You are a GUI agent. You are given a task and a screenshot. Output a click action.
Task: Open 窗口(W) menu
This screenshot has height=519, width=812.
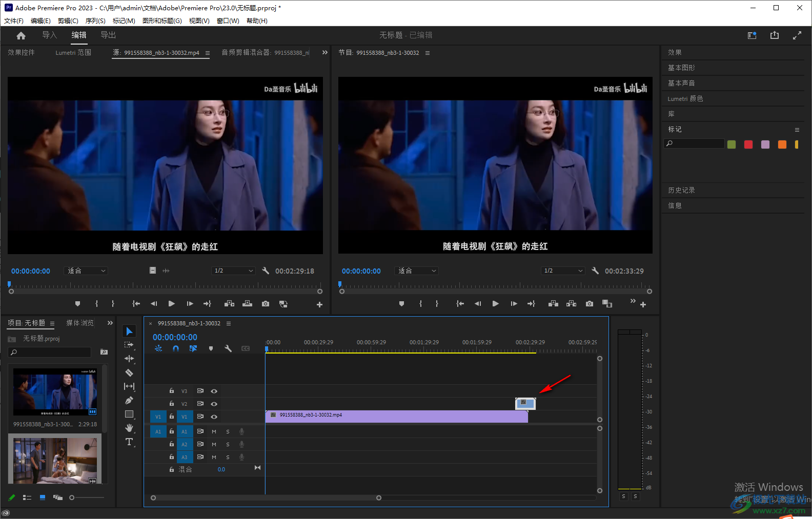(x=228, y=21)
